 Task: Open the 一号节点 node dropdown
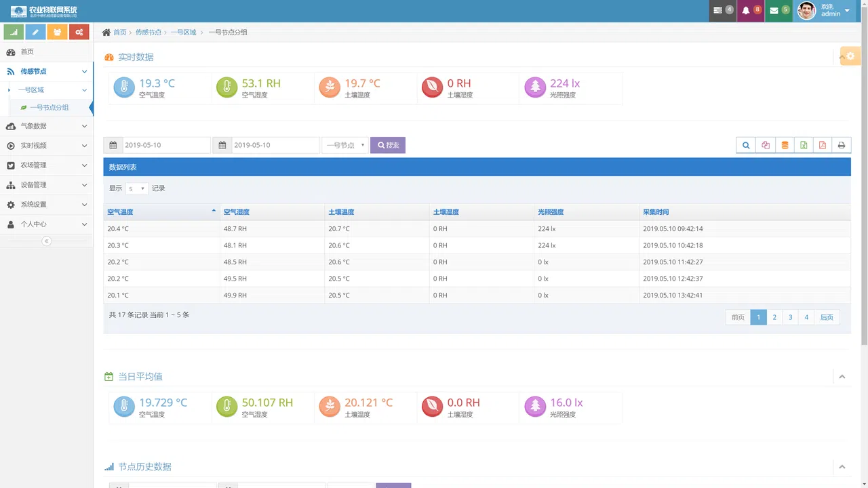345,145
